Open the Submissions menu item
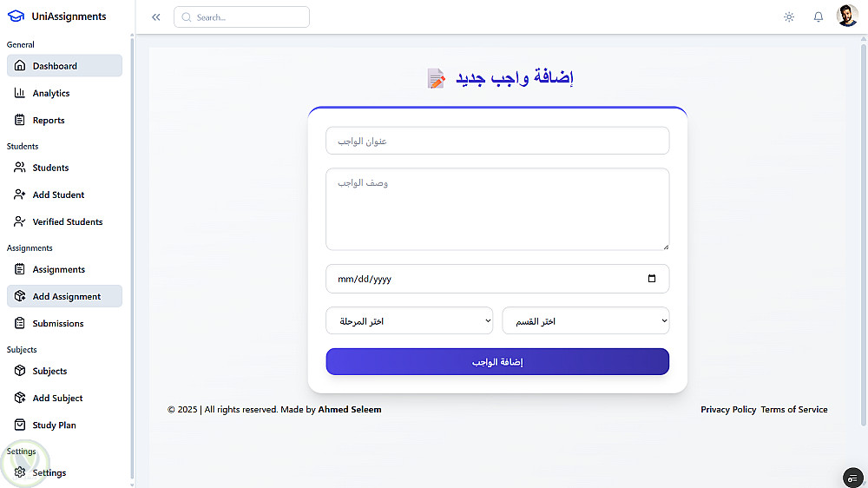The width and height of the screenshot is (868, 488). point(58,324)
